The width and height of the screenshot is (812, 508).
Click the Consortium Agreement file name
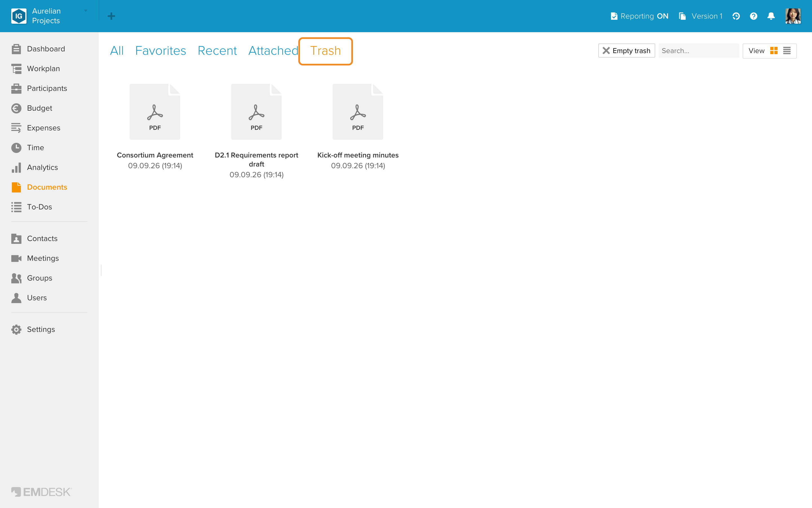pos(155,155)
